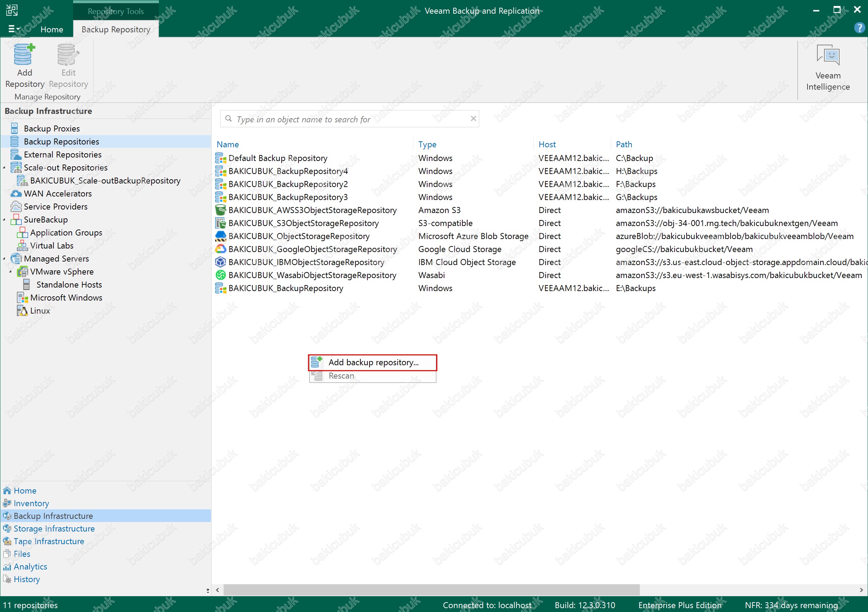
Task: Select the Wasabi object storage repository icon
Action: (220, 275)
